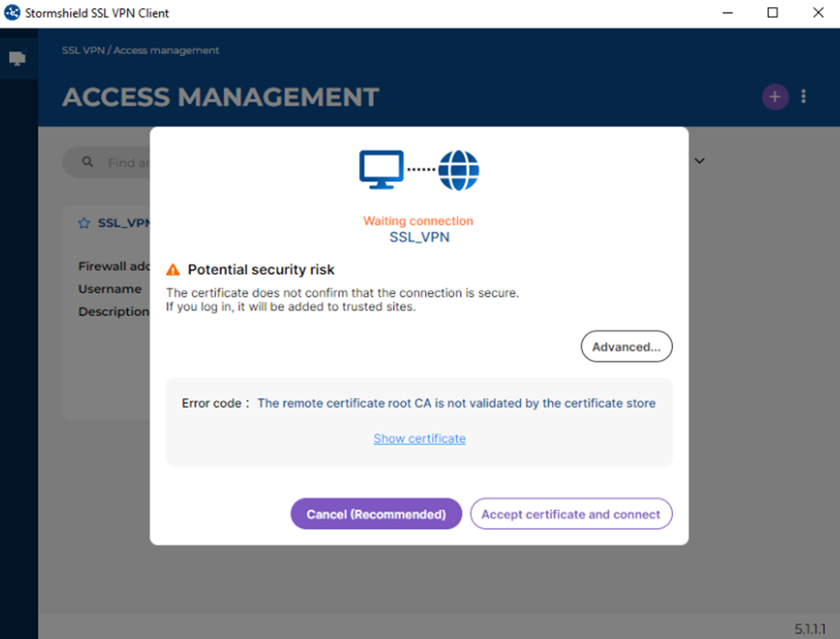
Task: Click the Advanced... button
Action: point(627,347)
